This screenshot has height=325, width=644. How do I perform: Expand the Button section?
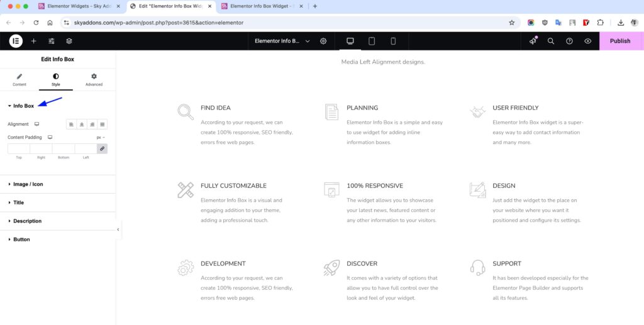57,240
